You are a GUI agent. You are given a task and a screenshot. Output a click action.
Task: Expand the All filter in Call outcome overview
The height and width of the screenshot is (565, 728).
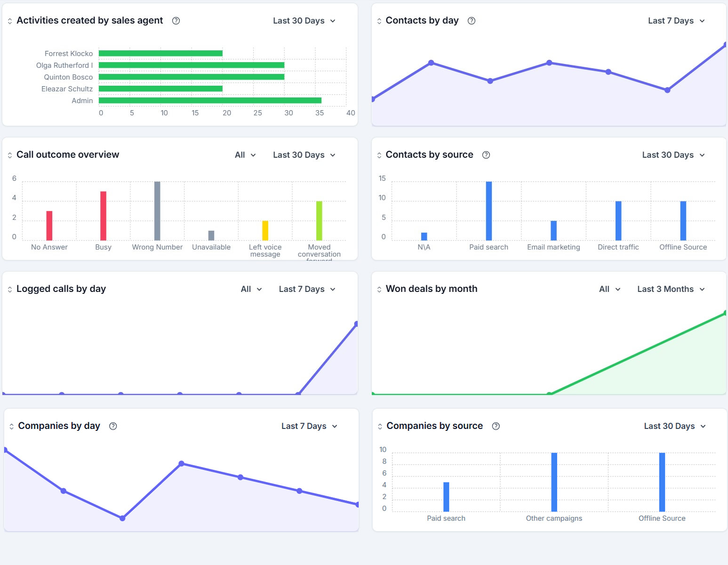245,155
